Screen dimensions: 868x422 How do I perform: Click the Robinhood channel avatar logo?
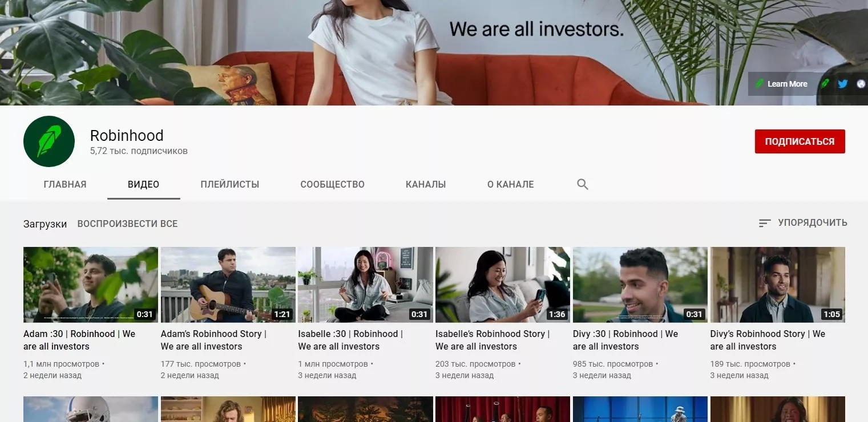point(49,141)
